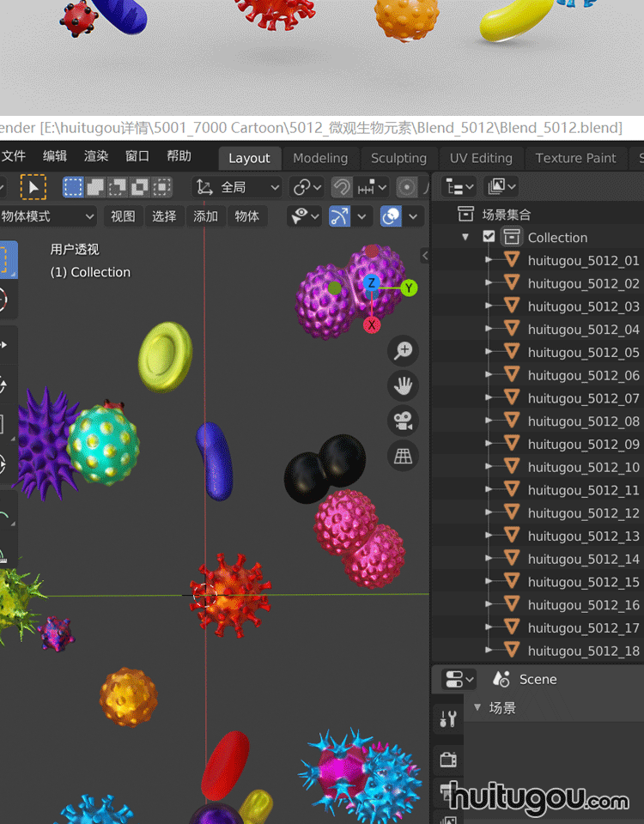This screenshot has height=824, width=644.
Task: Toggle the gizmo display button
Action: click(x=340, y=216)
